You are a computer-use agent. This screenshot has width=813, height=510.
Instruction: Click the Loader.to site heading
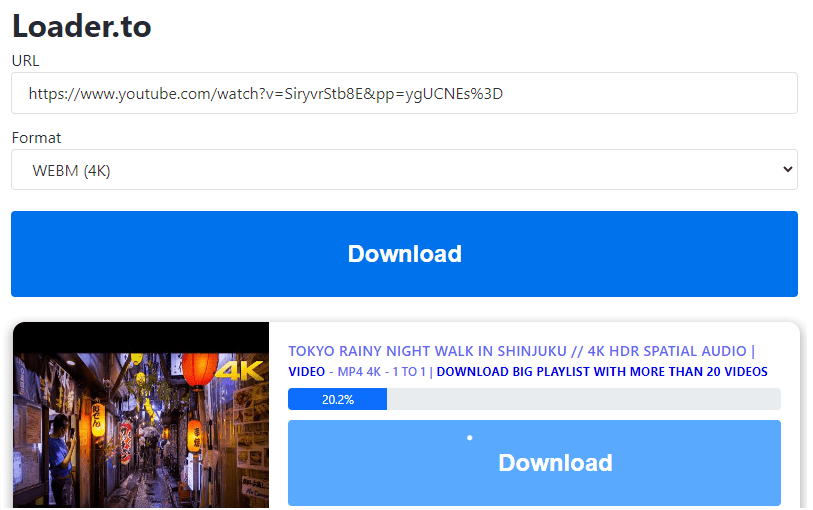coord(82,26)
